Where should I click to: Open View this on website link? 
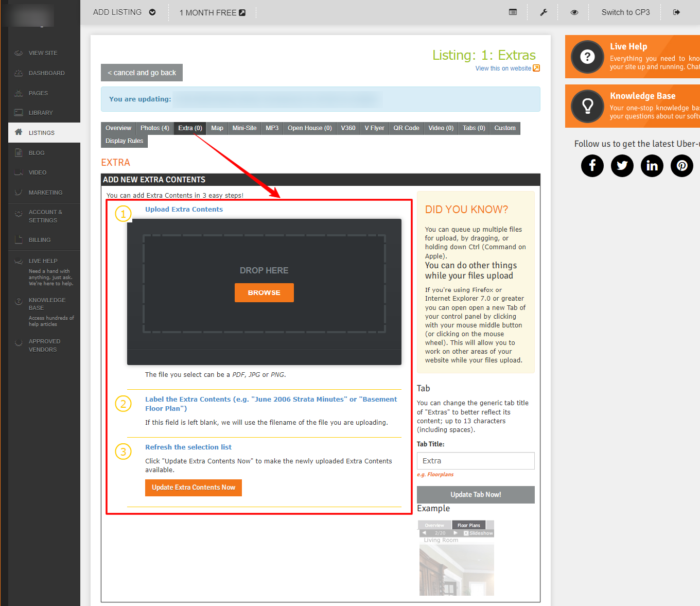point(503,68)
